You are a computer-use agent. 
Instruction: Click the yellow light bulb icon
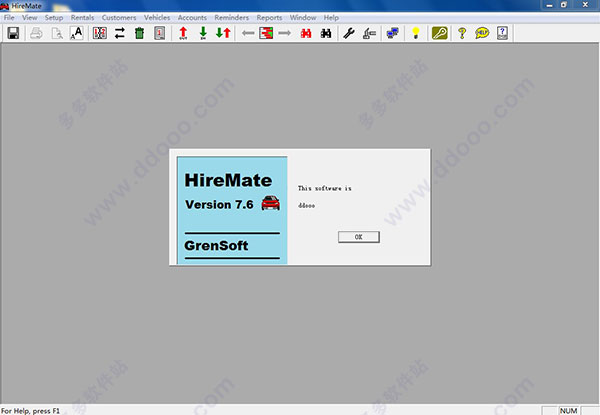[416, 33]
